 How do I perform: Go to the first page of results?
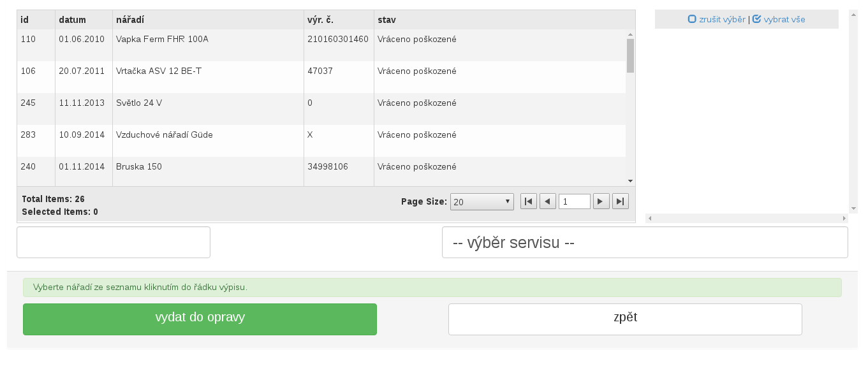pos(528,201)
